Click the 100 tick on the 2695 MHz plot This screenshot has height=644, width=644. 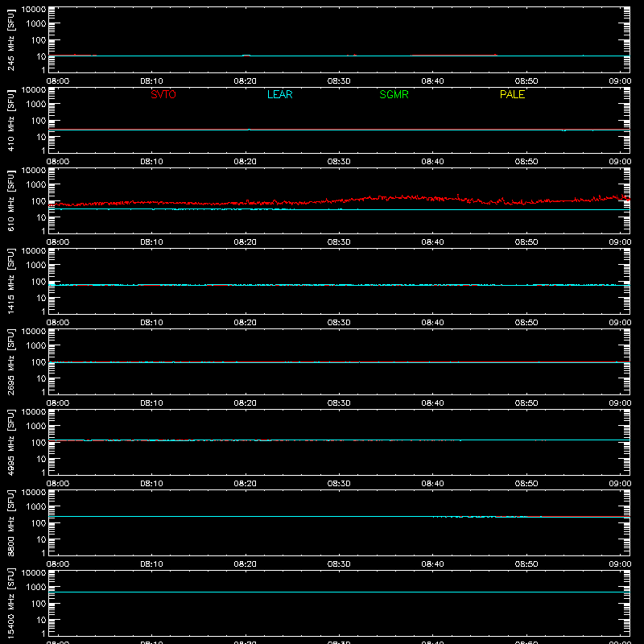pos(39,362)
